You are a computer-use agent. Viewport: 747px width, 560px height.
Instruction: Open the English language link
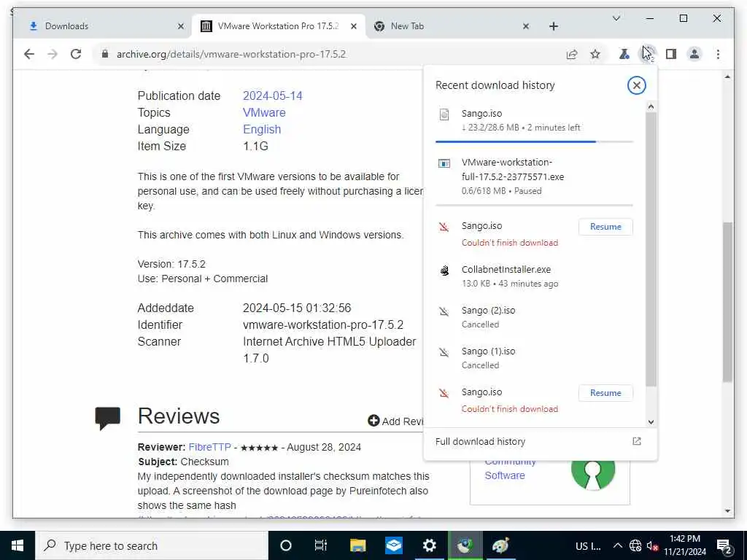(262, 129)
